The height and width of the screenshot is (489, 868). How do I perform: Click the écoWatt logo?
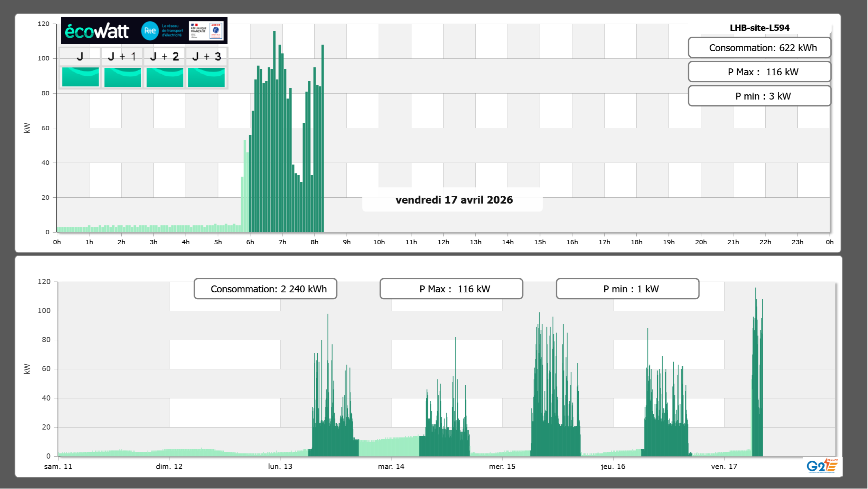click(x=97, y=31)
